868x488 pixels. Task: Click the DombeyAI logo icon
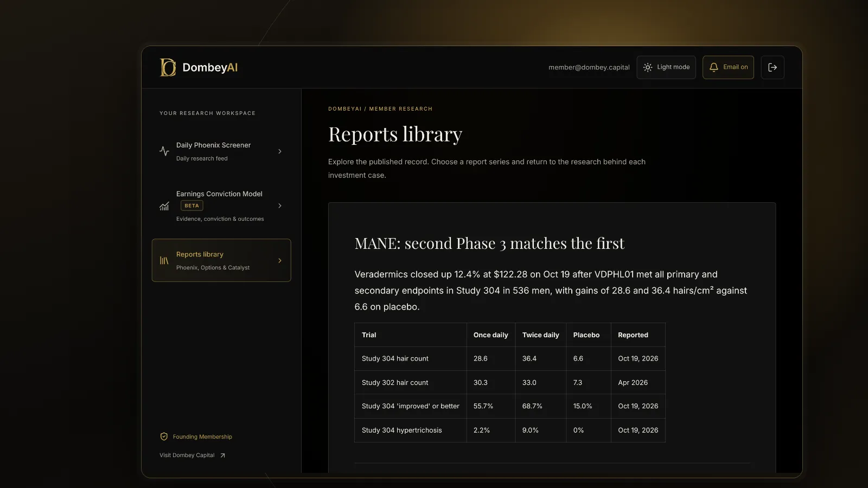[x=168, y=67]
